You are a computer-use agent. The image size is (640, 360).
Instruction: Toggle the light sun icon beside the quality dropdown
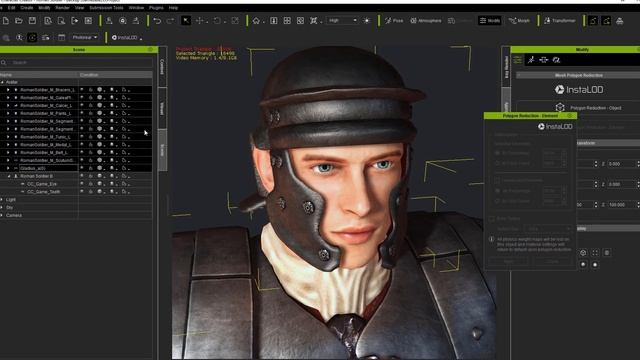(367, 20)
